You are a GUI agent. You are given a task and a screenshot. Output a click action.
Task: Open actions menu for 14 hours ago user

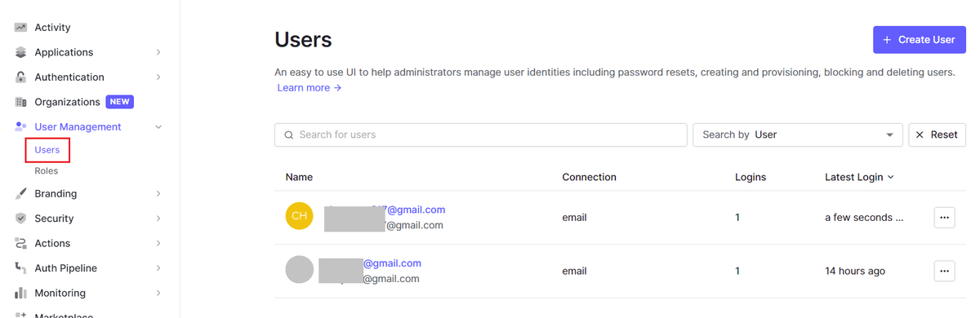point(944,271)
